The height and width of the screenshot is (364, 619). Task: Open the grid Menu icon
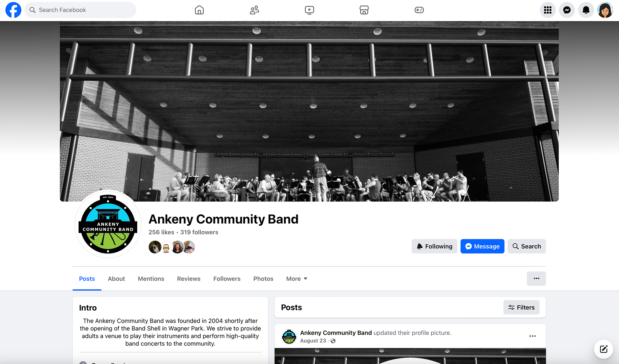point(547,10)
